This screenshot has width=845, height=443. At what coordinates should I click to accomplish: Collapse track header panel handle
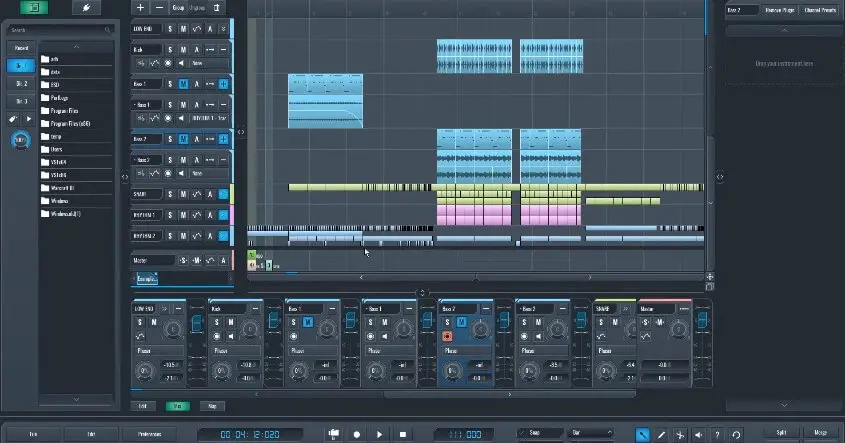click(x=241, y=132)
